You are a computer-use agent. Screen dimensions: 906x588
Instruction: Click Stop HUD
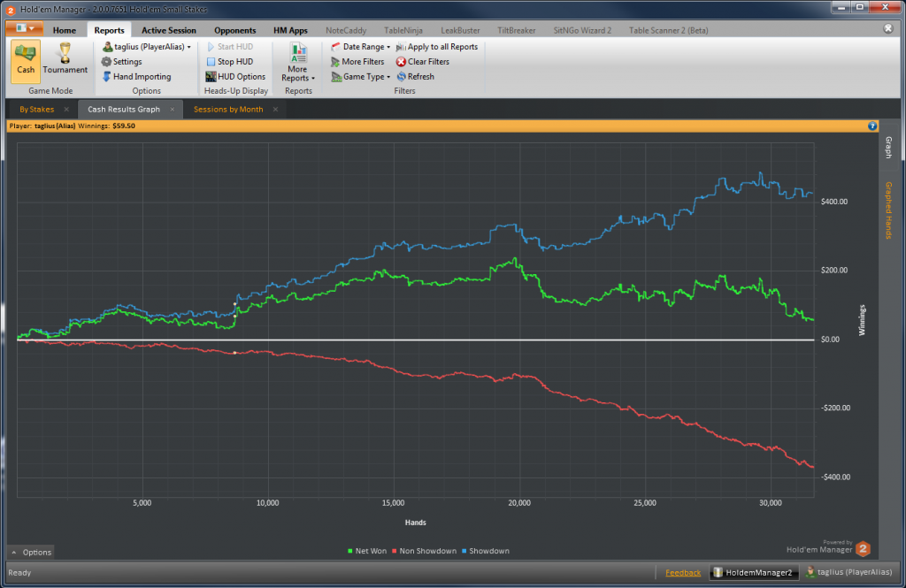230,62
